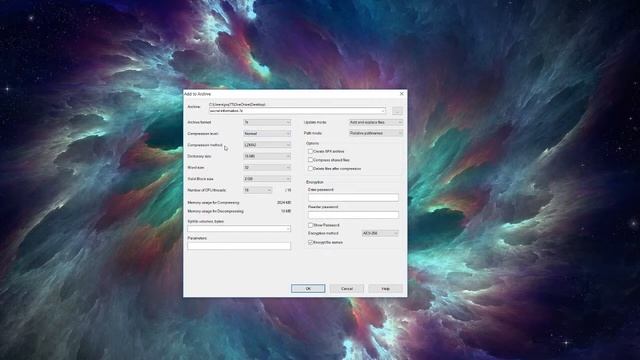The width and height of the screenshot is (640, 360).
Task: Open the Archive format dropdown
Action: coord(267,122)
